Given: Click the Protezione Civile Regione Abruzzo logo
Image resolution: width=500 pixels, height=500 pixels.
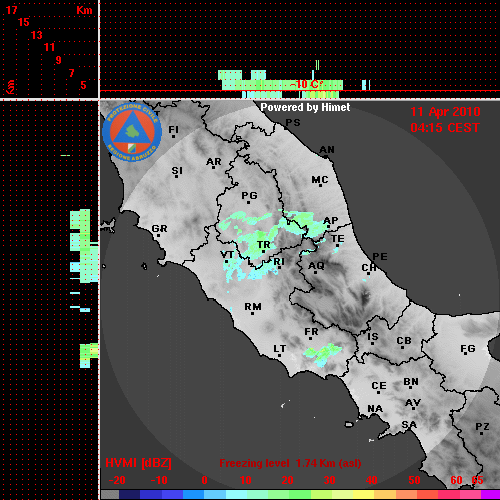Looking at the screenshot, I should pos(132,132).
